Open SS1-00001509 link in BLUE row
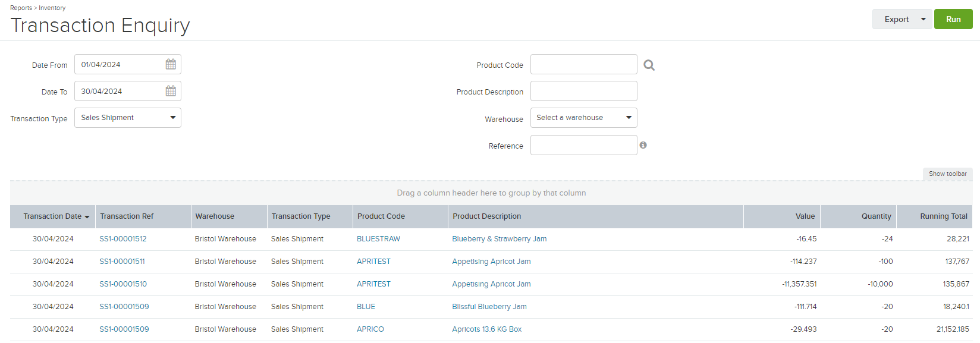The height and width of the screenshot is (343, 980). click(124, 307)
